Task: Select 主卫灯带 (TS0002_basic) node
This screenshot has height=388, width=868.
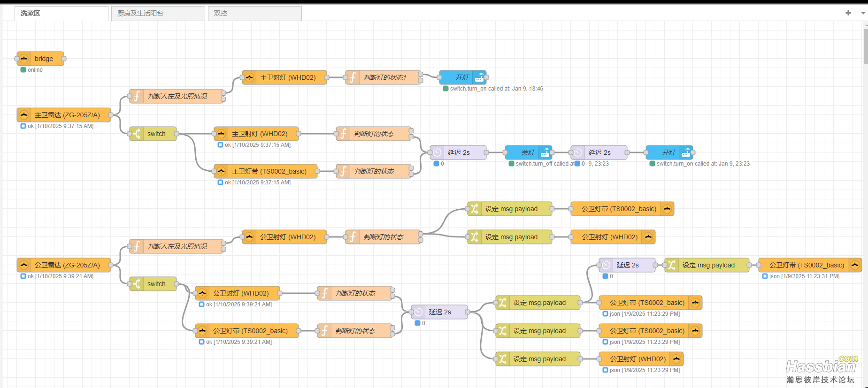Action: (266, 171)
